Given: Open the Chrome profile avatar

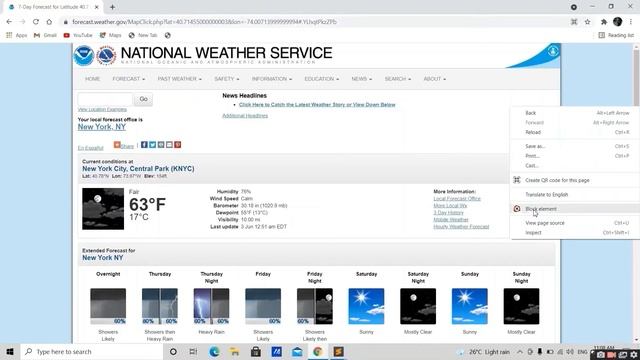Looking at the screenshot, I should (x=618, y=22).
